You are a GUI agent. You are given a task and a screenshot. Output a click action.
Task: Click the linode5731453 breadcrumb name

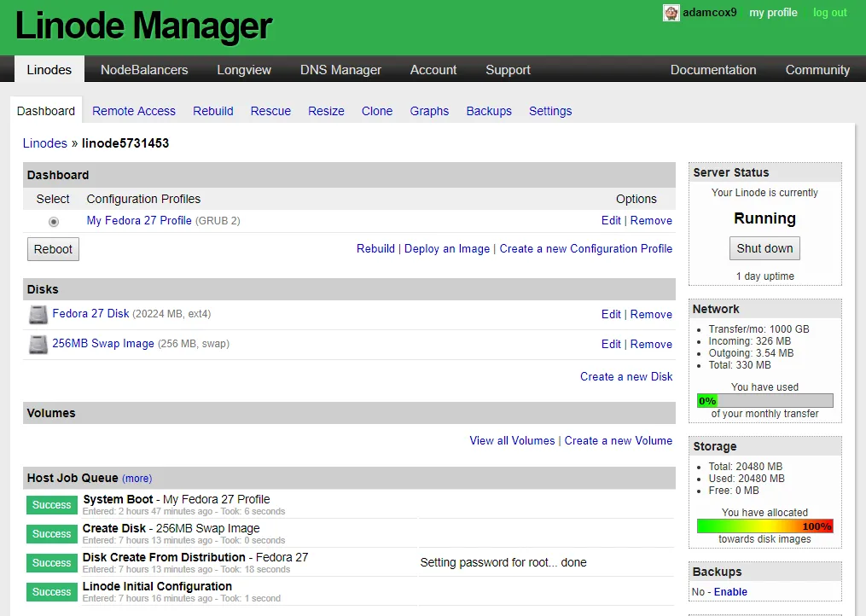pos(125,143)
